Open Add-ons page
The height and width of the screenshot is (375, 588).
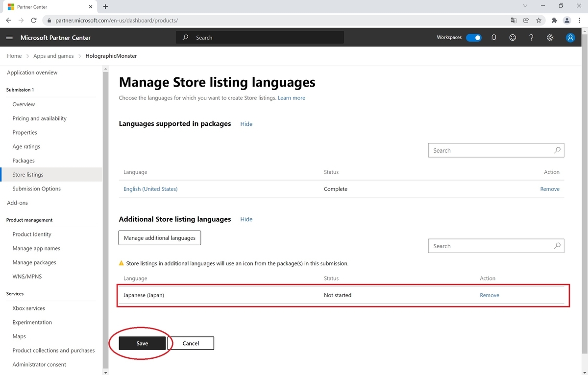pos(18,203)
